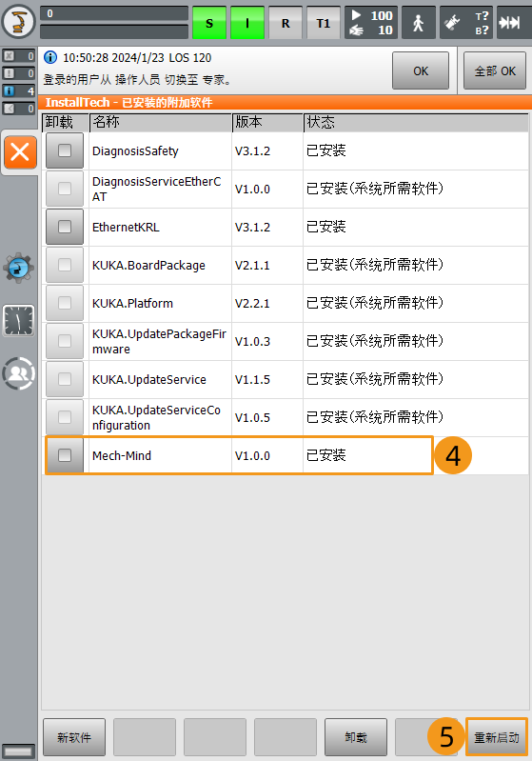Click the 状态 column header
The image size is (532, 761).
coord(417,122)
